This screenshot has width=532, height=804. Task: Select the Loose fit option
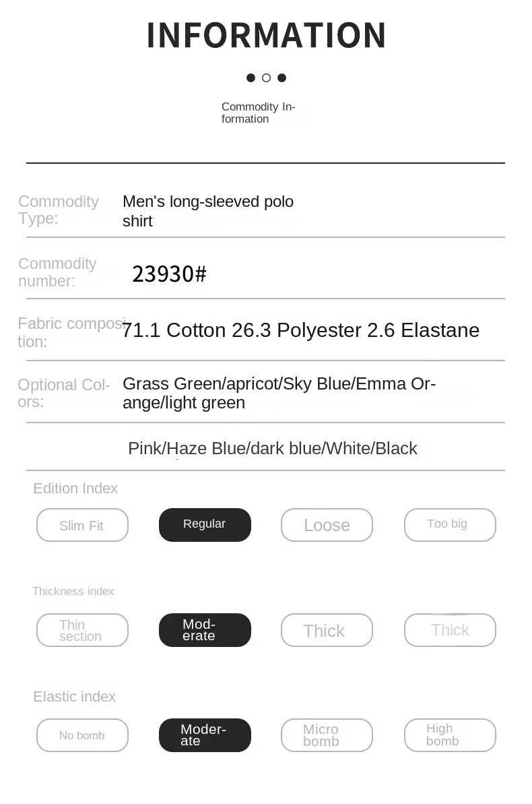click(327, 525)
